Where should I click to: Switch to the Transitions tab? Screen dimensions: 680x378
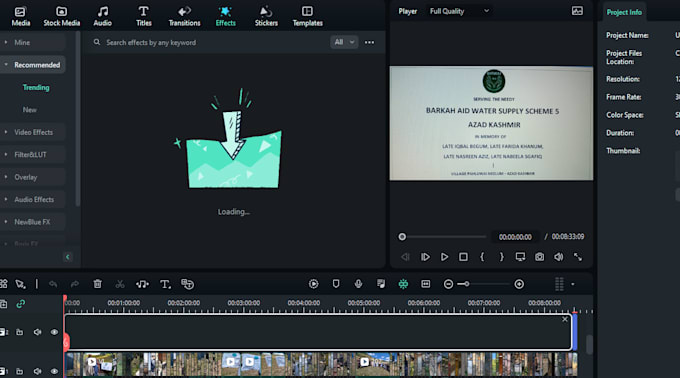184,16
